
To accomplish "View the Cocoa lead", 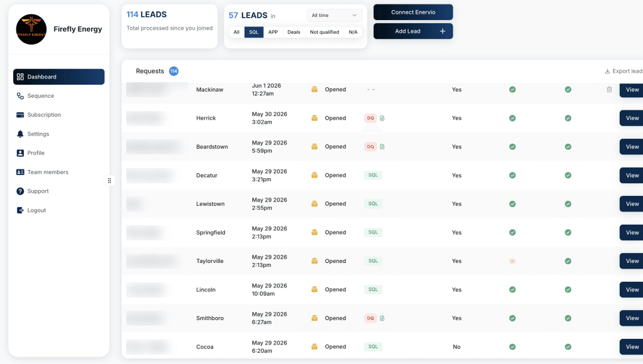I will coord(632,347).
